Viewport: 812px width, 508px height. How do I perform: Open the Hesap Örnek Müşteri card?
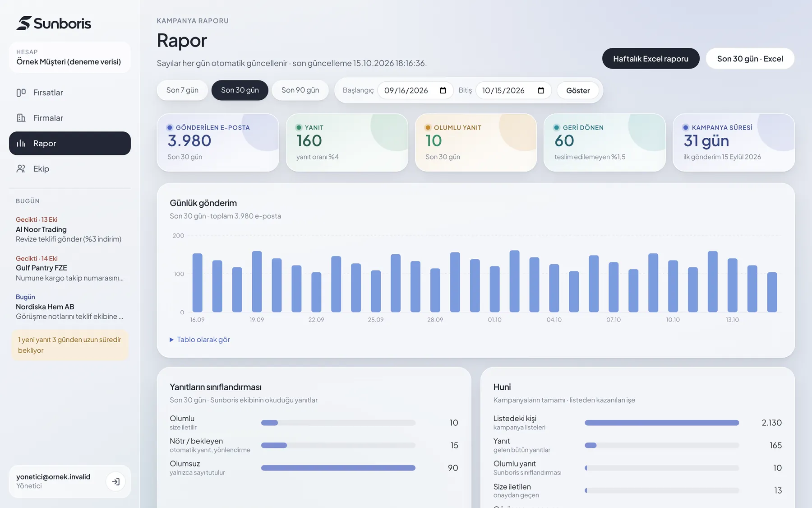pyautogui.click(x=70, y=57)
